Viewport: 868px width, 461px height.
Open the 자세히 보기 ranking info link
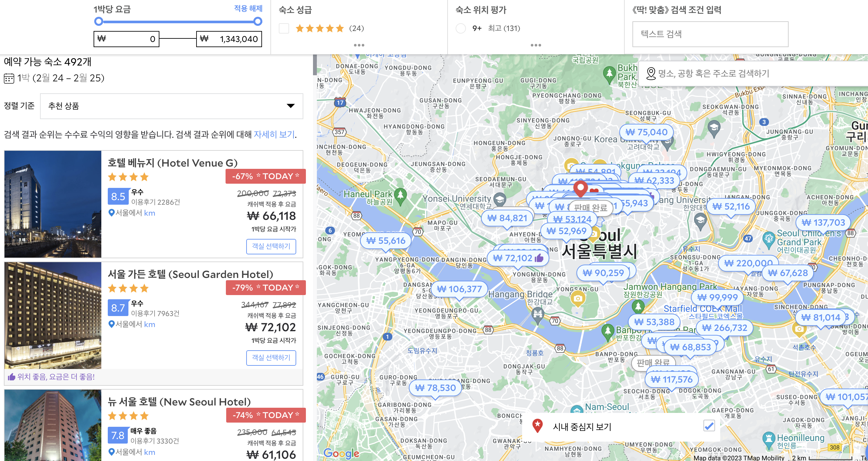274,135
